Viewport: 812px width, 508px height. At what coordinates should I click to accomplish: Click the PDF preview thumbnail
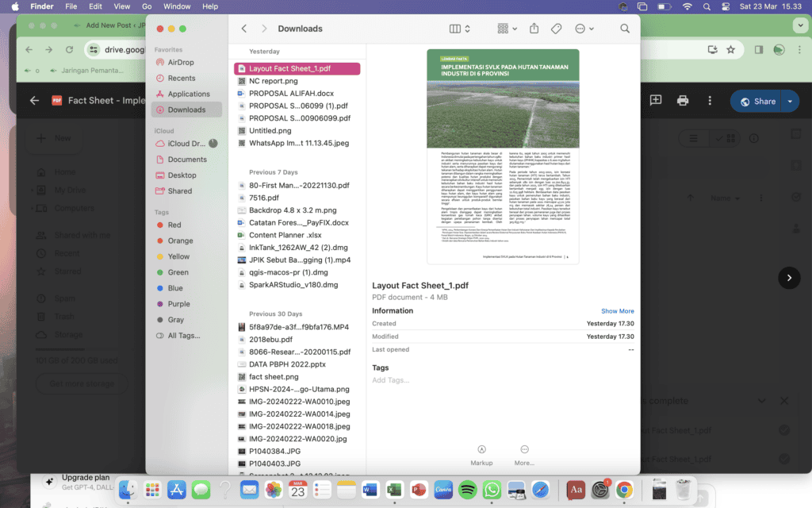[503, 156]
